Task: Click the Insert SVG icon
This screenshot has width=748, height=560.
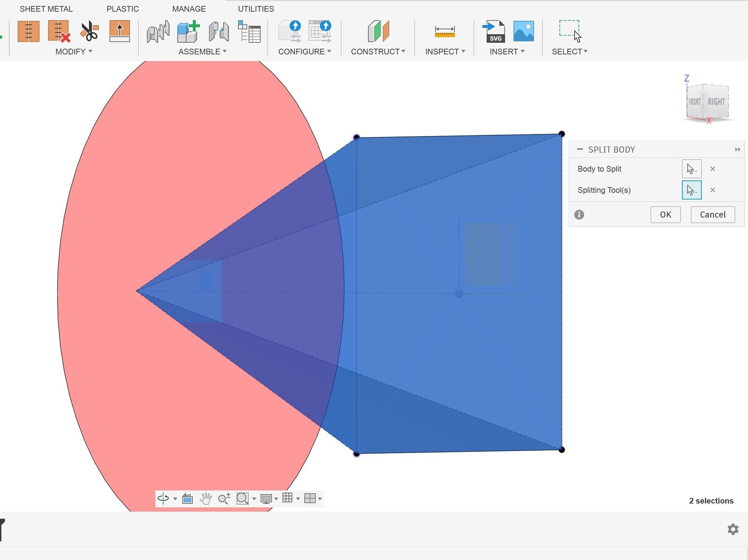Action: point(494,31)
